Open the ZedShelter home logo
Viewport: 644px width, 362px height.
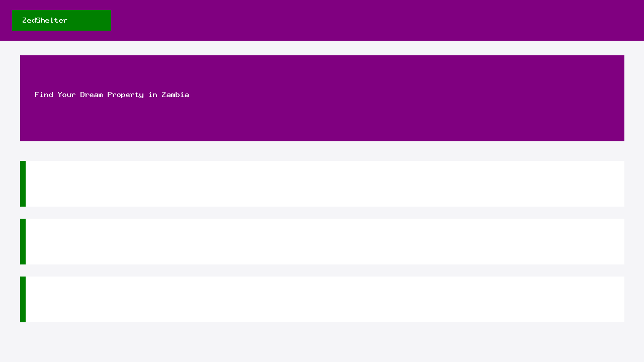61,21
